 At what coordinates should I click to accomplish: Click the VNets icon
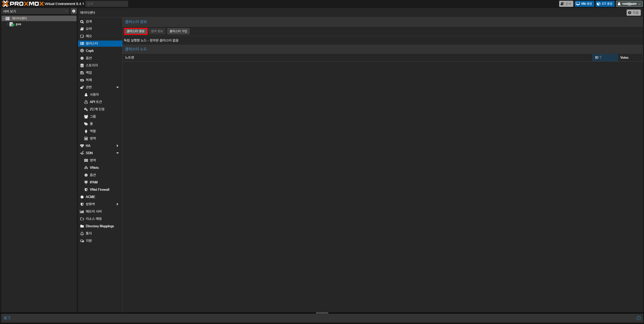pyautogui.click(x=86, y=168)
